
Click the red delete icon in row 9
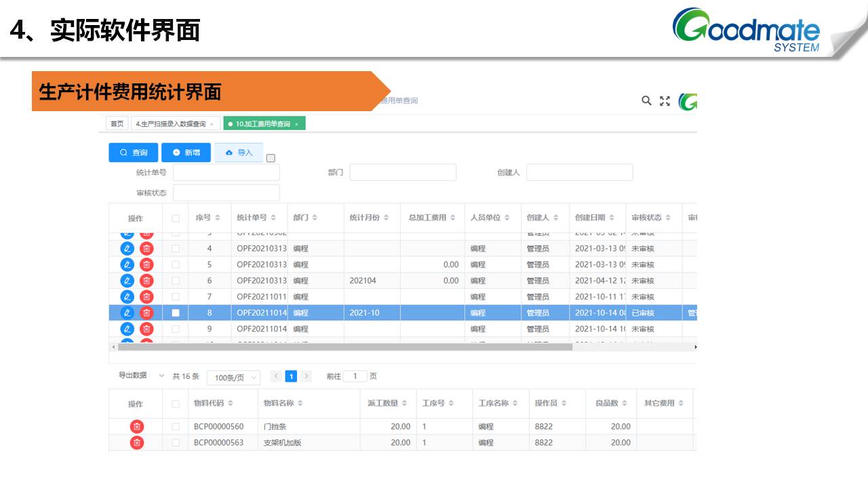coord(146,329)
